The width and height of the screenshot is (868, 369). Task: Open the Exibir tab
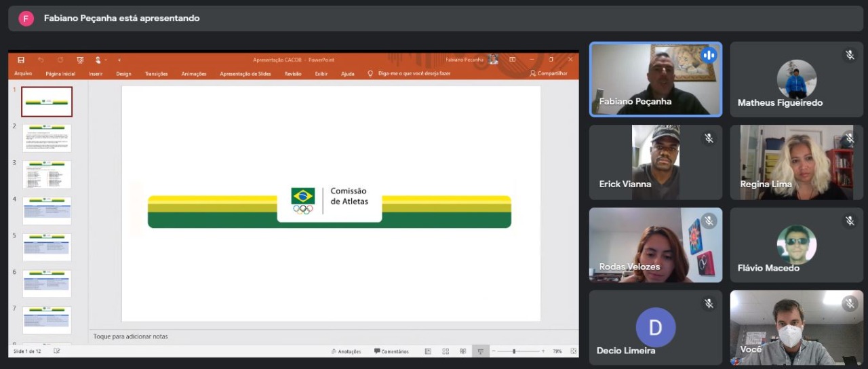click(x=321, y=73)
